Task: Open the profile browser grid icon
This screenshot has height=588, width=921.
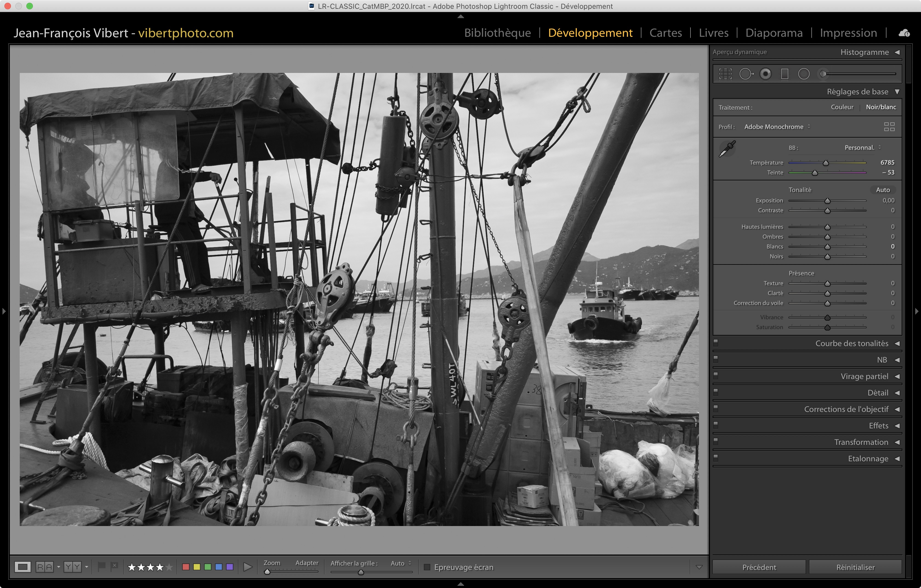Action: (x=889, y=127)
